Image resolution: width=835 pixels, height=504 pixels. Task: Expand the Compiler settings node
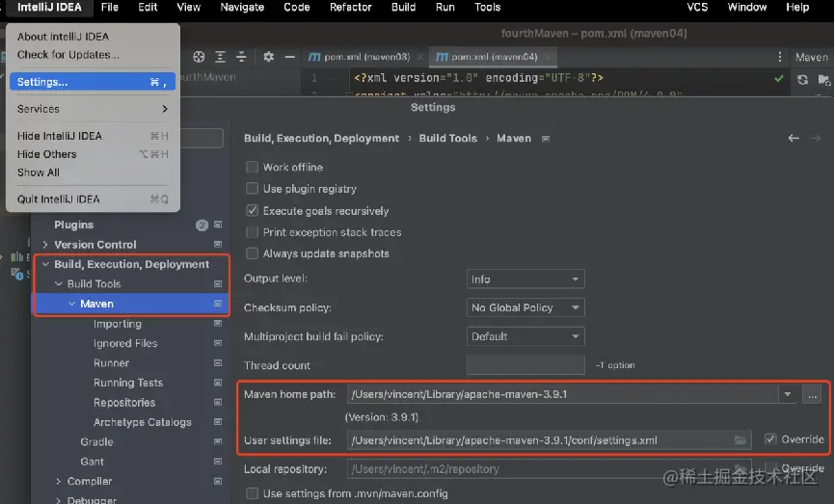[59, 481]
